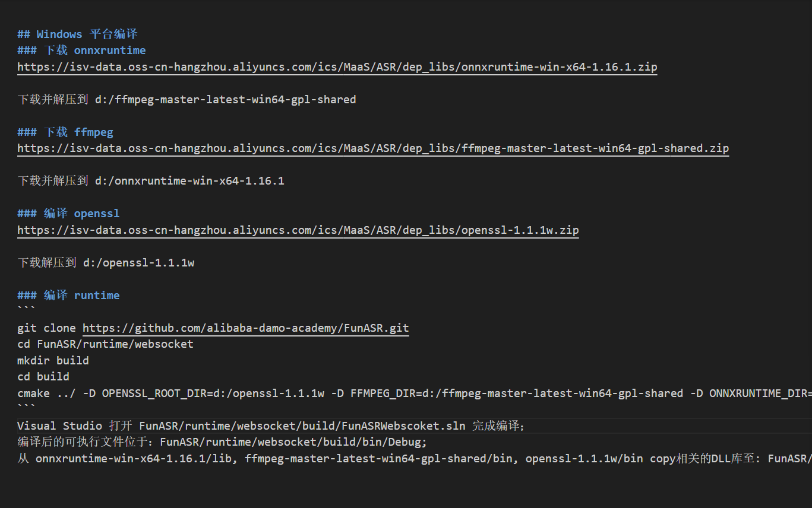Open the onnxruntime-win-x64-1.16.1.zip download link
This screenshot has height=508, width=812.
[x=337, y=67]
